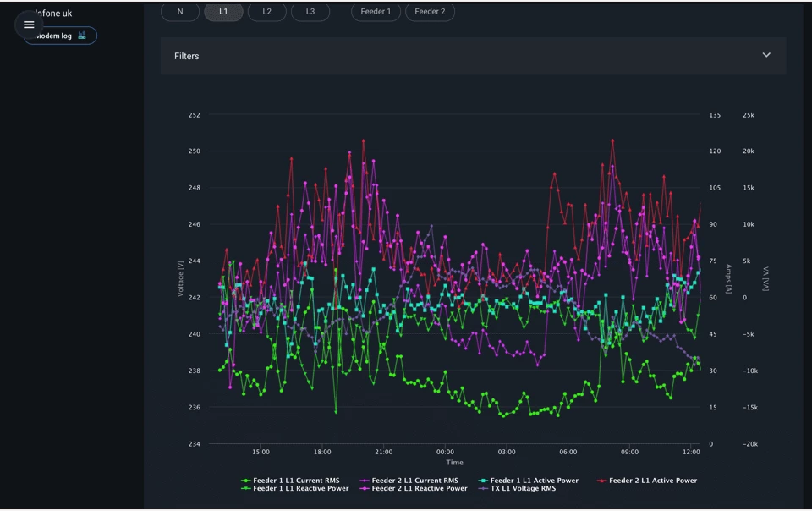Hide Feeder 1 L1 Reactive Power series

pos(300,489)
